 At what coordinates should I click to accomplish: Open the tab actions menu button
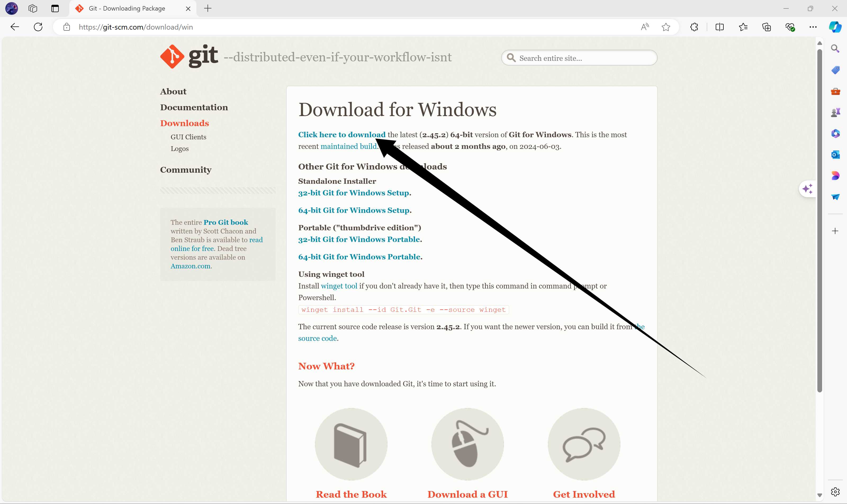point(55,8)
